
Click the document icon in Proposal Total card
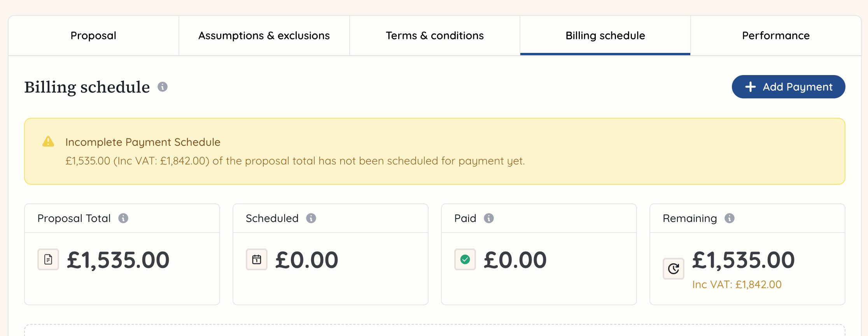coord(48,259)
